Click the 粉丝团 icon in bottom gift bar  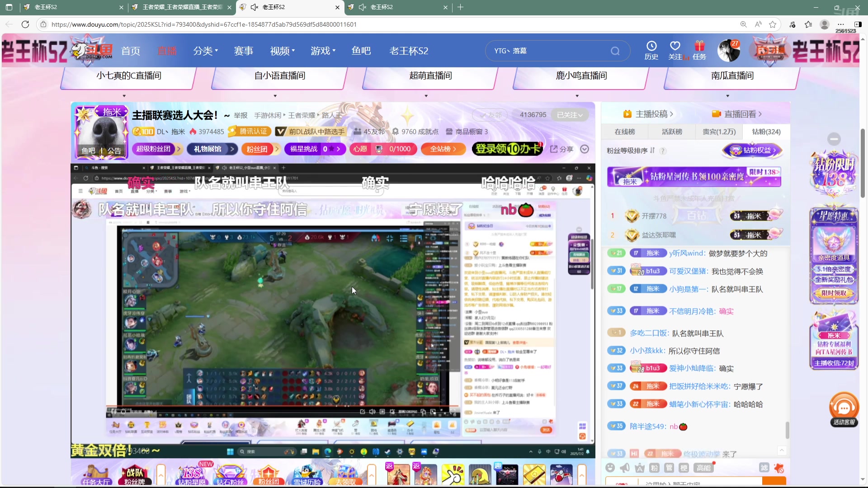pos(269,475)
